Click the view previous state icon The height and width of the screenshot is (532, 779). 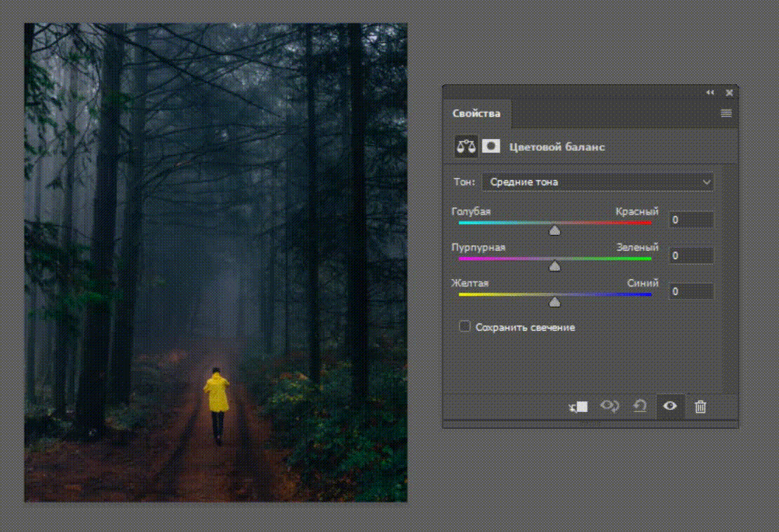pos(610,406)
